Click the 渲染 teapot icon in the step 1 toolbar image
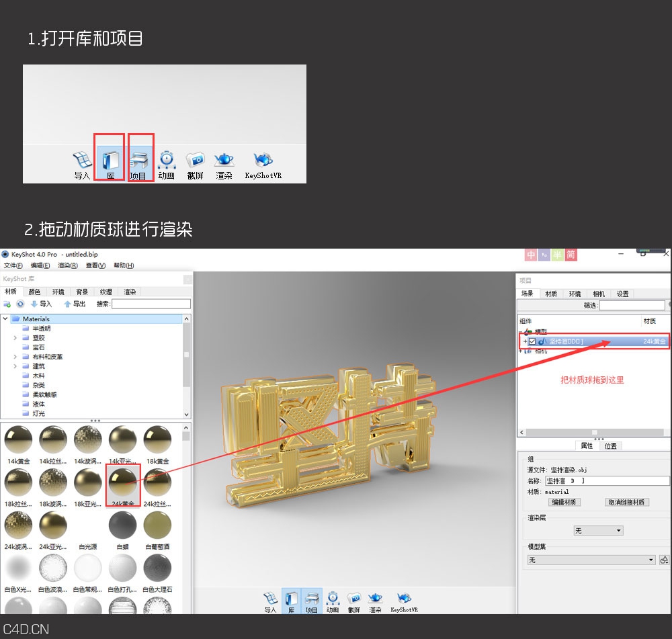Viewport: 672px width, 639px height. point(224,160)
